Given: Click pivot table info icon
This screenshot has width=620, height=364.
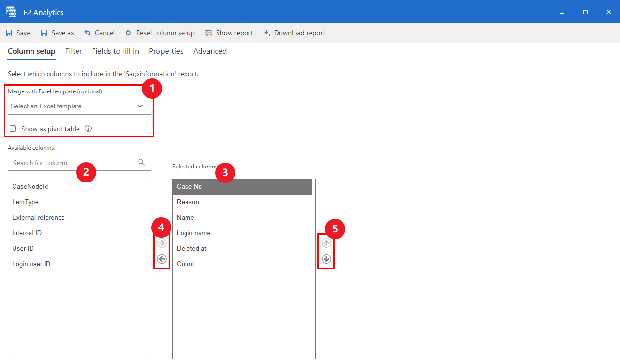Looking at the screenshot, I should coord(88,129).
